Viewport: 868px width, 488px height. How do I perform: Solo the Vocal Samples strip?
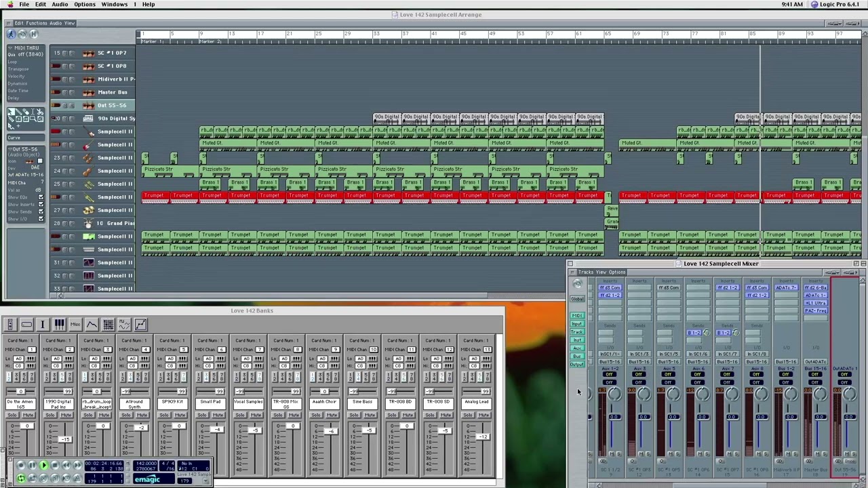tap(240, 415)
